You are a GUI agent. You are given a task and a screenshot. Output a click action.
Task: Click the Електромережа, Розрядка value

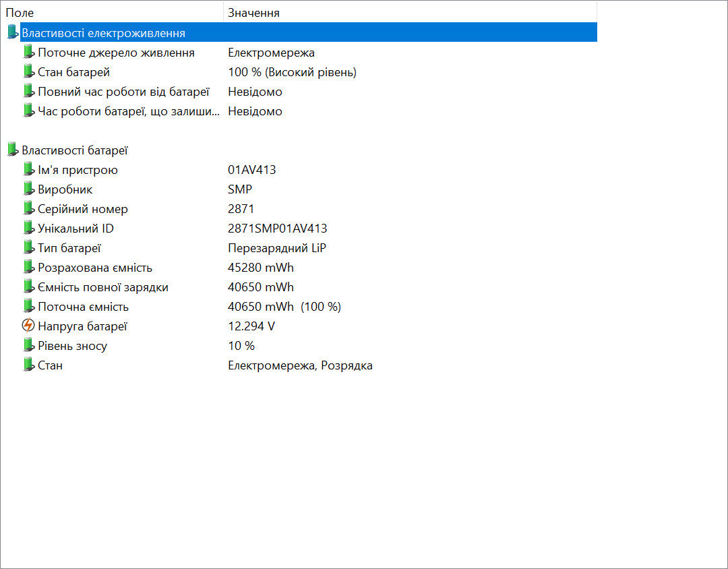click(x=300, y=365)
